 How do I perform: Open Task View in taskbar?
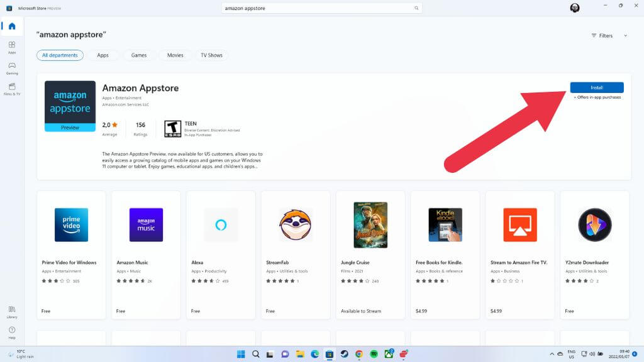pyautogui.click(x=270, y=354)
